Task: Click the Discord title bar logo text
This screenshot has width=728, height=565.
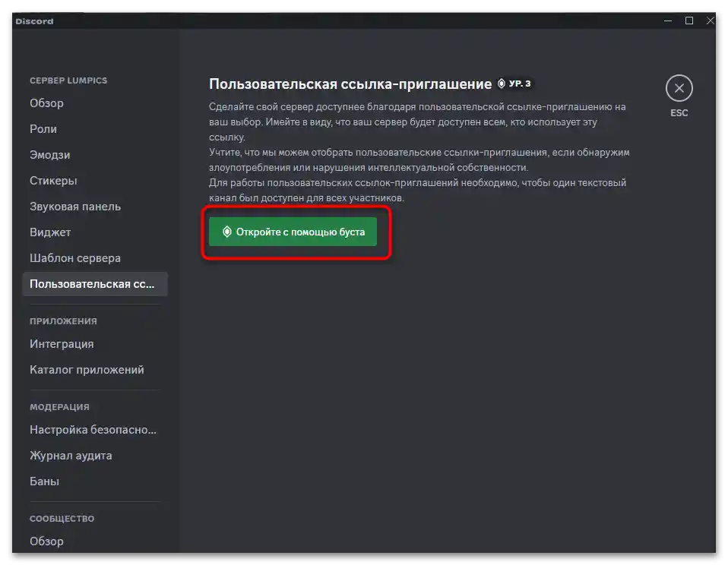Action: (34, 21)
